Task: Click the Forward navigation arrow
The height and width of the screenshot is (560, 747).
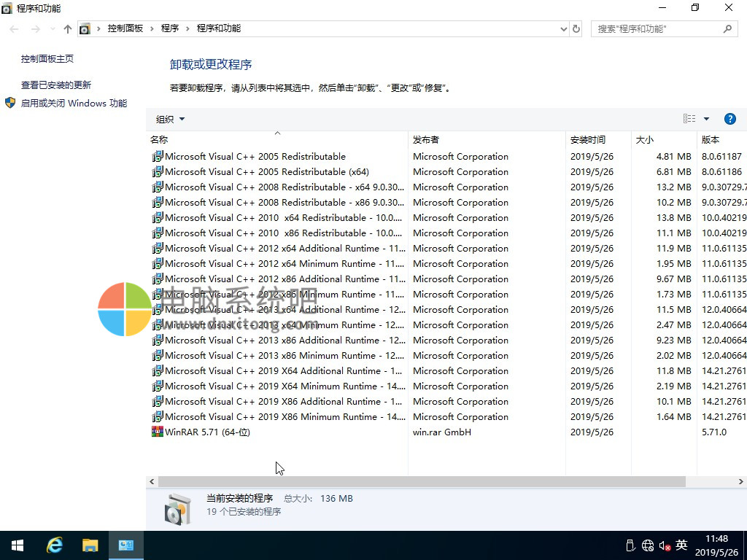Action: [36, 29]
